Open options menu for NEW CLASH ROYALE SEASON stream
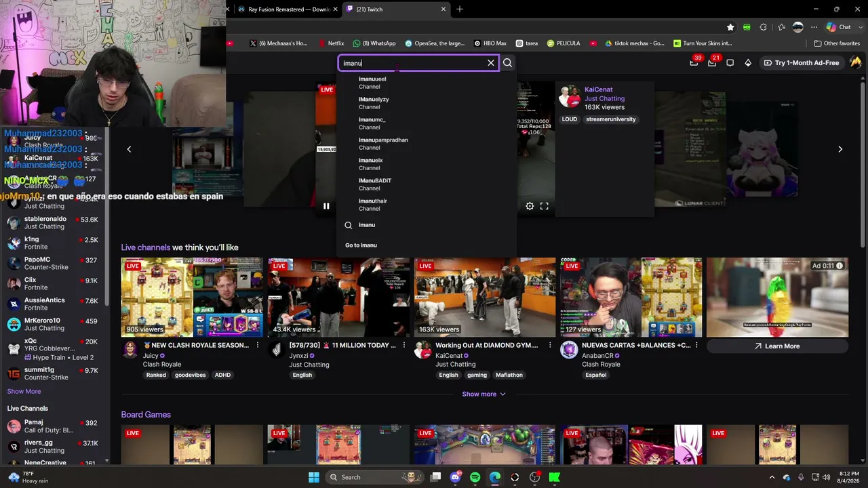This screenshot has width=868, height=488. pos(258,346)
